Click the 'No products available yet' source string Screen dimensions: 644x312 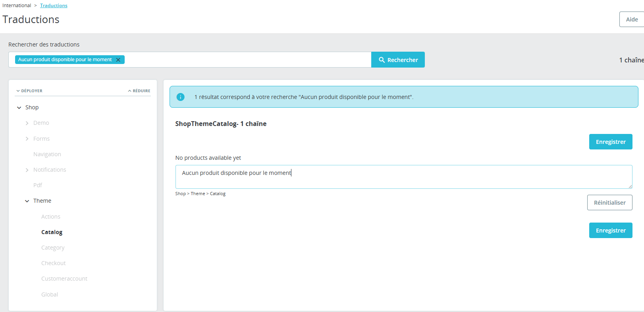click(208, 158)
